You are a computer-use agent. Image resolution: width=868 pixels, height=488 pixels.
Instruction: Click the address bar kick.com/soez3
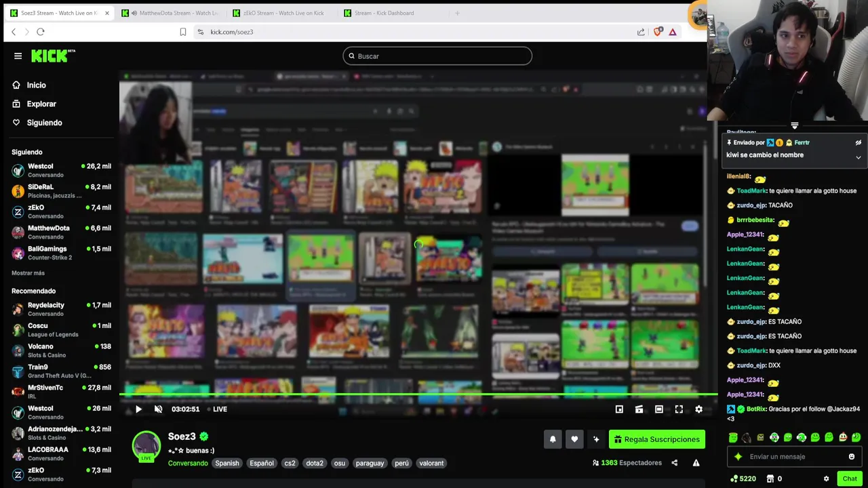(231, 32)
